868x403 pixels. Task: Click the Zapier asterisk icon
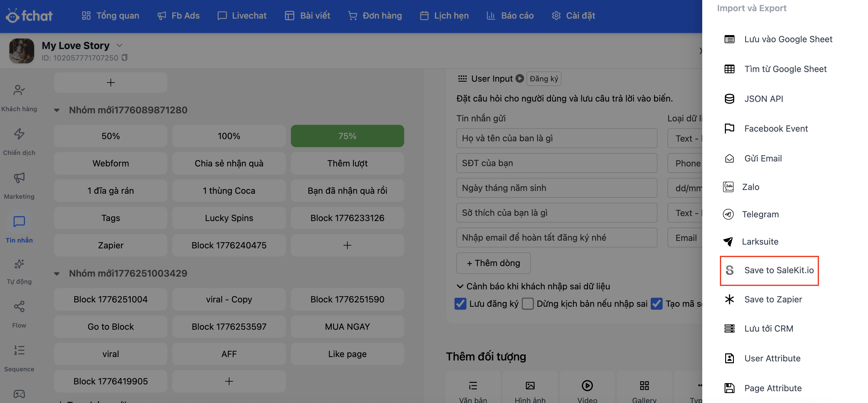coord(730,299)
